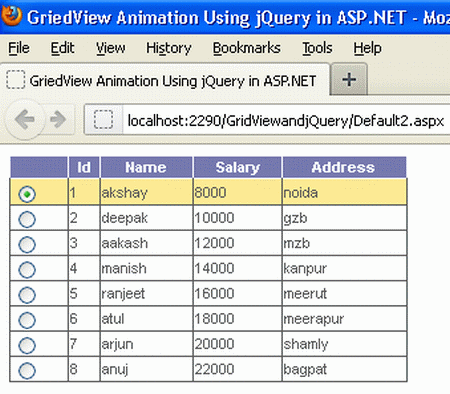
Task: Click the salary value 18000
Action: (214, 319)
